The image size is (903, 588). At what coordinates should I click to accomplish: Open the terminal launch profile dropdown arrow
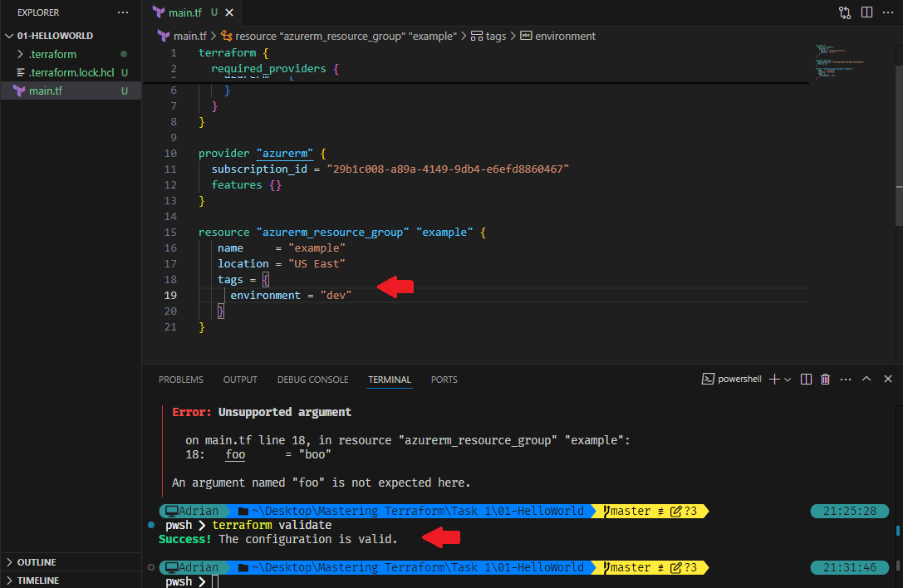788,379
